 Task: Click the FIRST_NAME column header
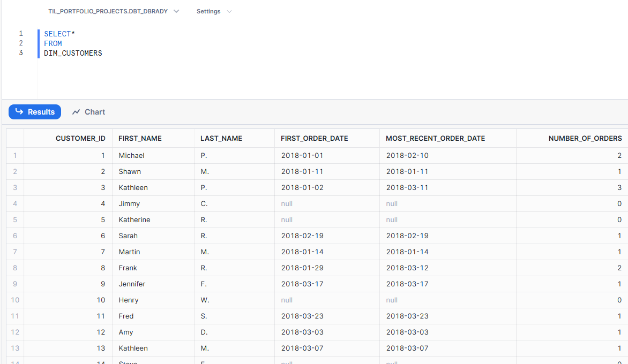[140, 138]
